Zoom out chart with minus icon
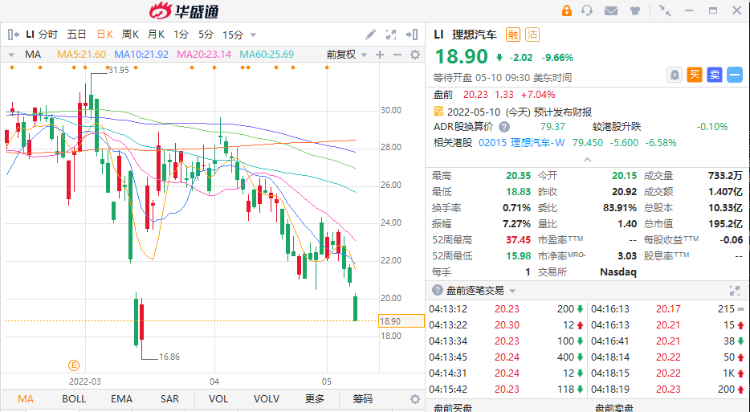Image resolution: width=750 pixels, height=412 pixels. coord(397,55)
